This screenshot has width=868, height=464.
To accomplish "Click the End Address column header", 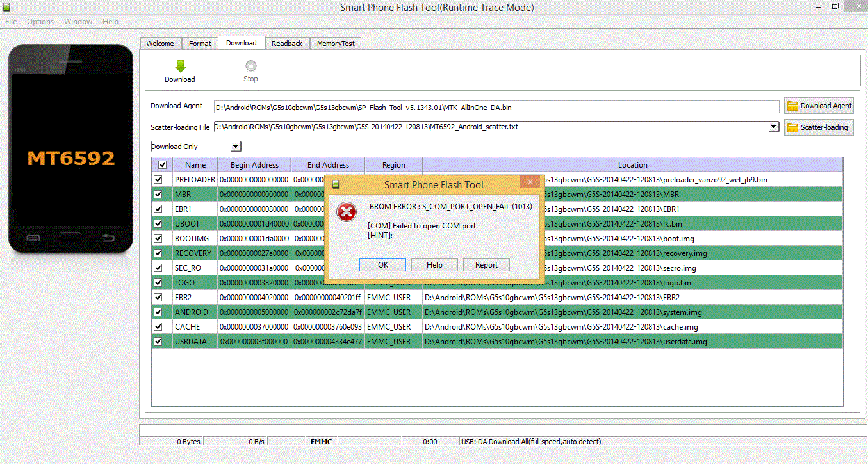I will (x=328, y=165).
